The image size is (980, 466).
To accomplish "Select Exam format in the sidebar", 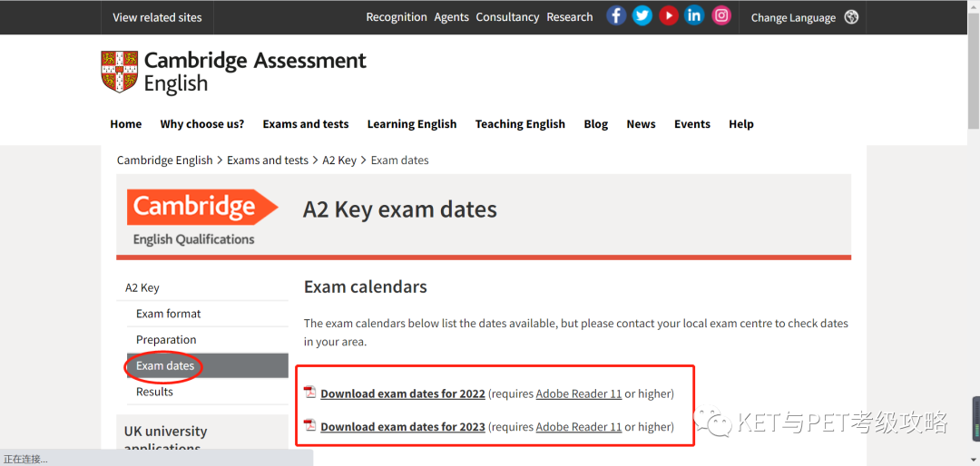I will click(x=169, y=314).
